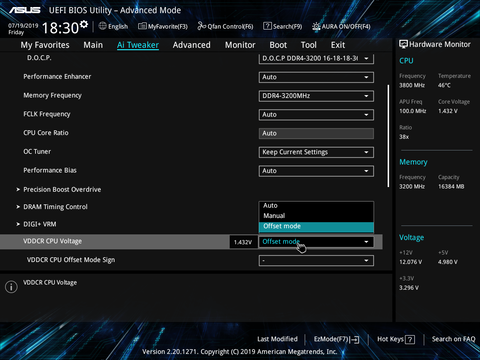Click the CPU Core Ratio Auto field

coord(316,133)
